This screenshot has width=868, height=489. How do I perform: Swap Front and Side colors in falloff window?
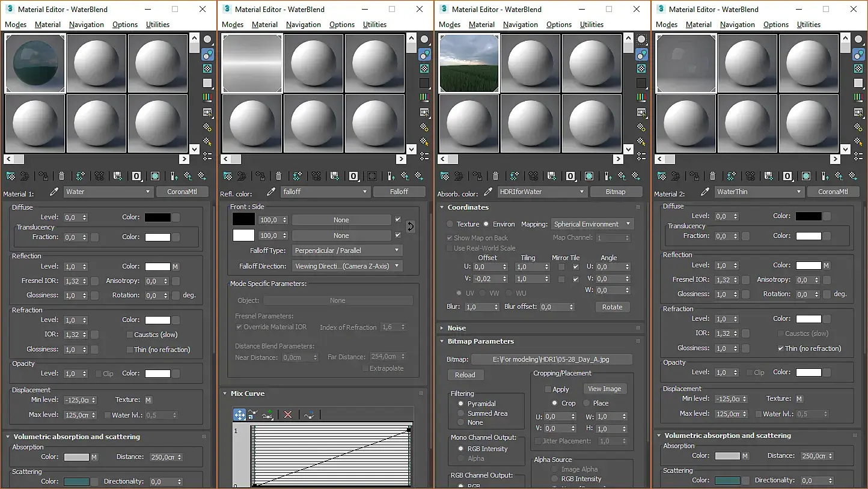(x=411, y=226)
